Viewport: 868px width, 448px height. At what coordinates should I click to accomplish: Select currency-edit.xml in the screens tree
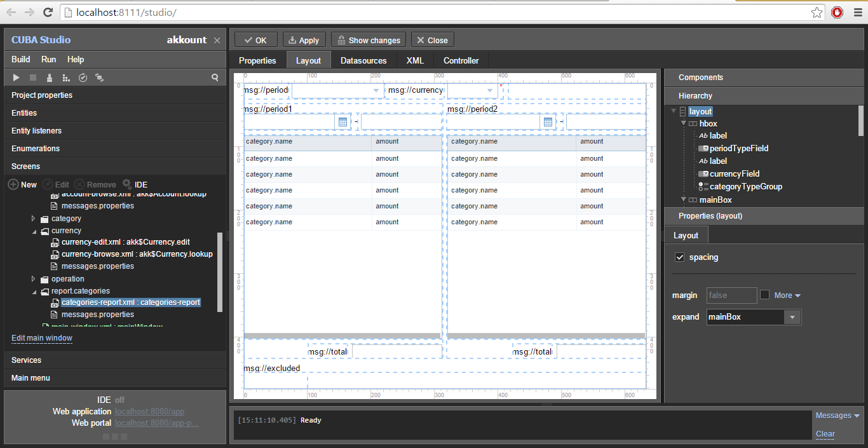click(x=125, y=242)
